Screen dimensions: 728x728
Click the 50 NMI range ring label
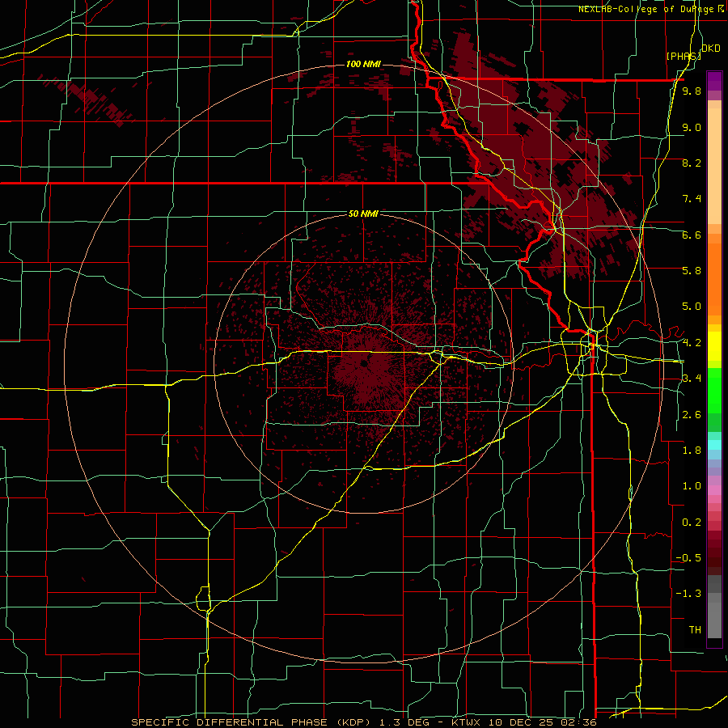coord(363,214)
